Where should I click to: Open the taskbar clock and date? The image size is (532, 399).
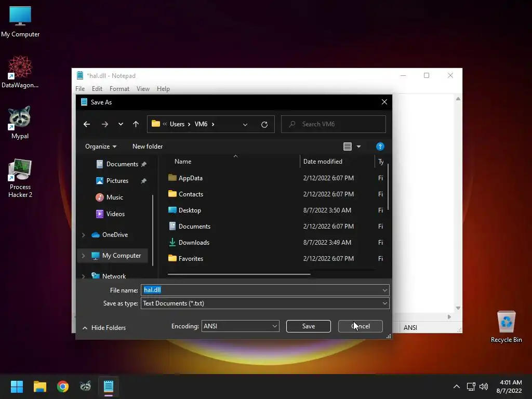[509, 387]
